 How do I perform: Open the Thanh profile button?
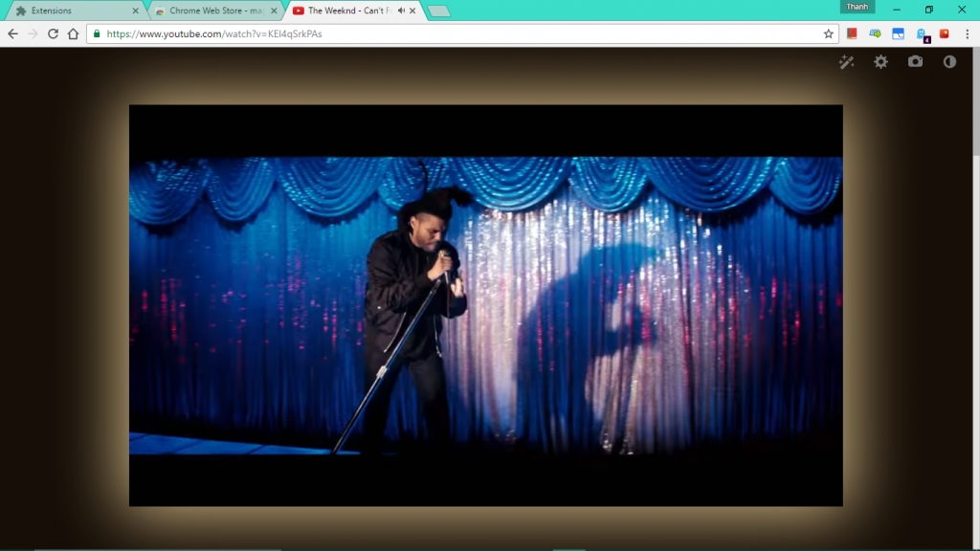tap(857, 7)
